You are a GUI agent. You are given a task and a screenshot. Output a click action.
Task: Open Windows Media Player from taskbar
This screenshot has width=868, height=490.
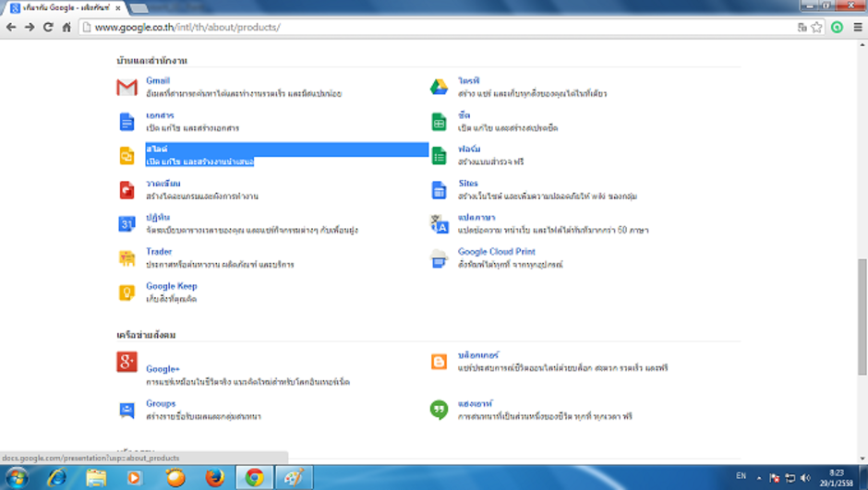point(135,477)
